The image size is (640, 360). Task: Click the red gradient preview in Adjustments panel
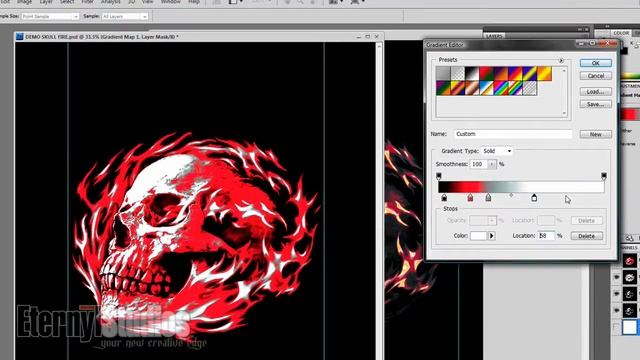point(631,115)
